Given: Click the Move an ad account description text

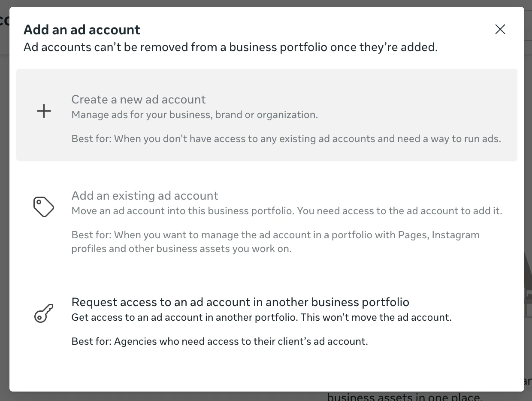Looking at the screenshot, I should click(287, 211).
